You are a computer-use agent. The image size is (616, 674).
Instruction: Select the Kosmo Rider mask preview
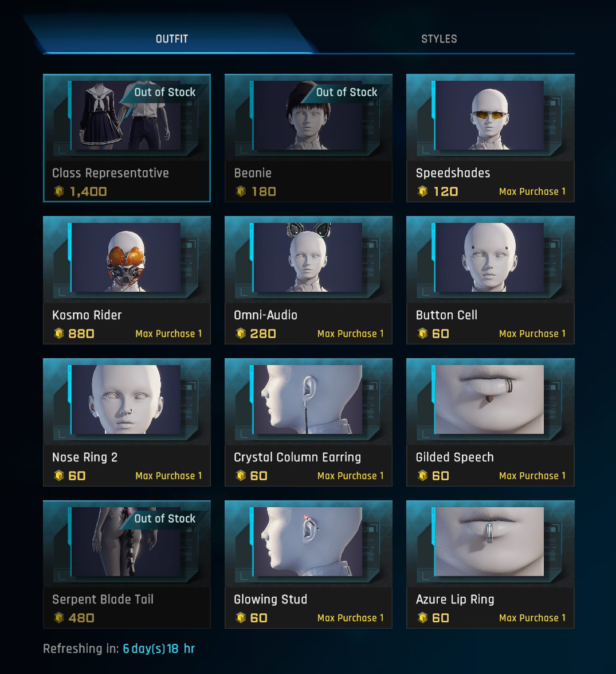coord(126,257)
